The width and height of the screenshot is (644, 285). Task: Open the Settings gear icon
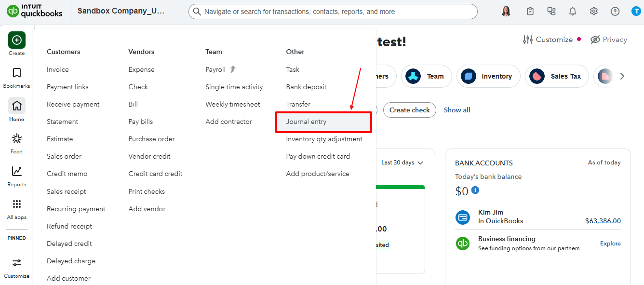tap(594, 12)
